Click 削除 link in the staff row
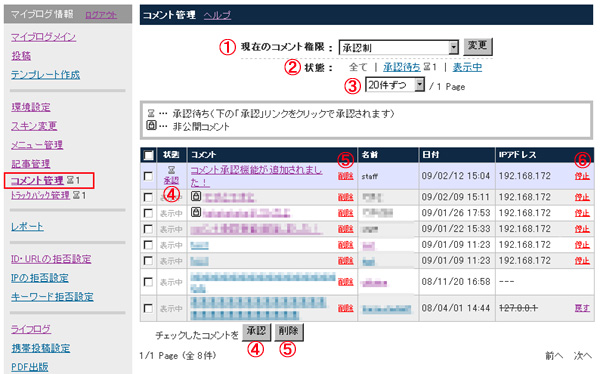 346,176
